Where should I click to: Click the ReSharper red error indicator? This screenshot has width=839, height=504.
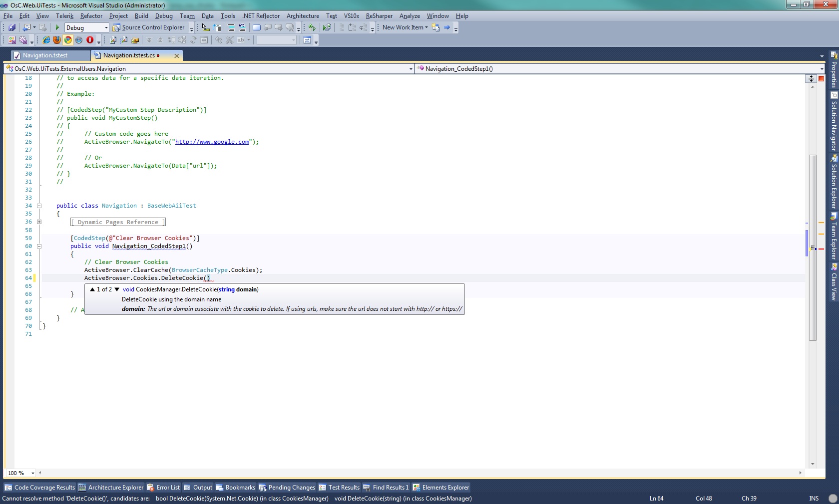pyautogui.click(x=822, y=79)
